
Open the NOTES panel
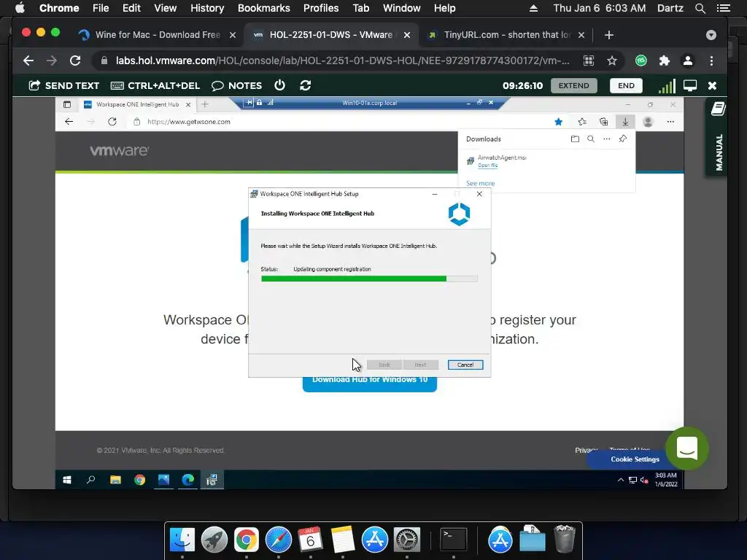pyautogui.click(x=237, y=86)
